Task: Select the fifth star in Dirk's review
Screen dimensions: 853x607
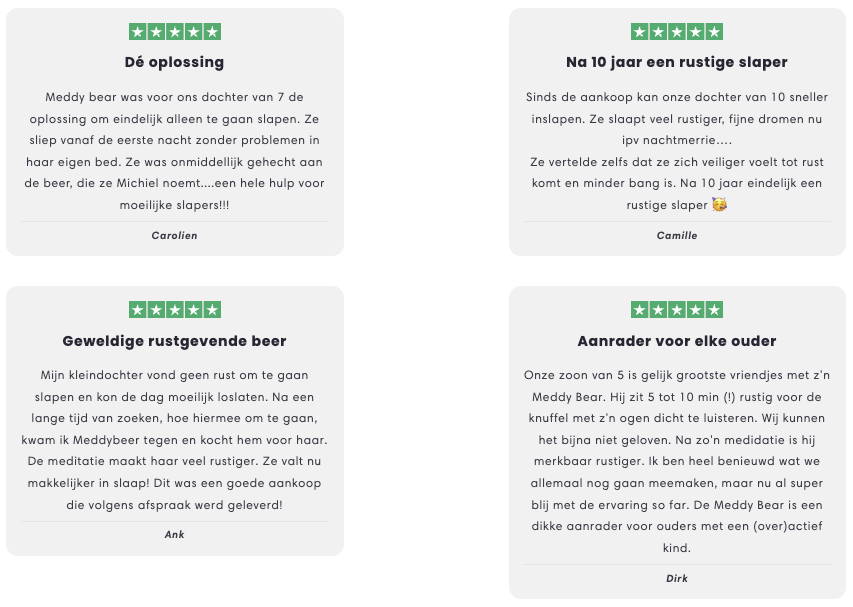Action: pyautogui.click(x=714, y=310)
